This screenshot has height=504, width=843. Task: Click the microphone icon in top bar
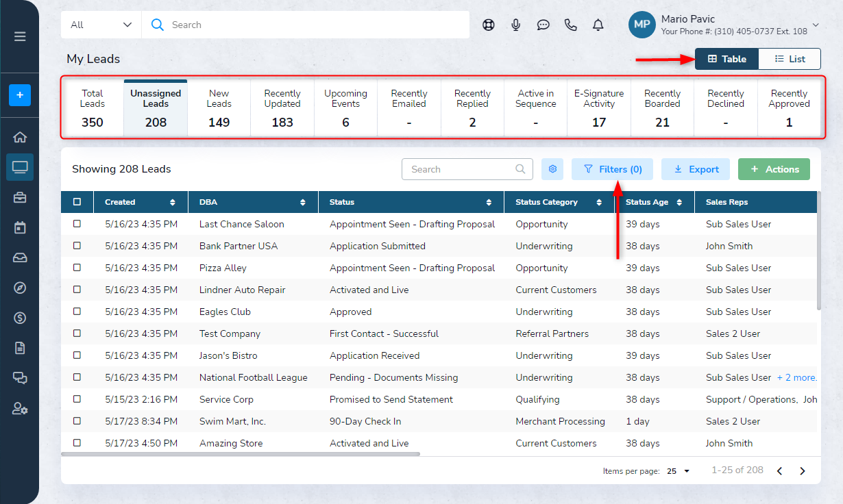click(x=516, y=25)
